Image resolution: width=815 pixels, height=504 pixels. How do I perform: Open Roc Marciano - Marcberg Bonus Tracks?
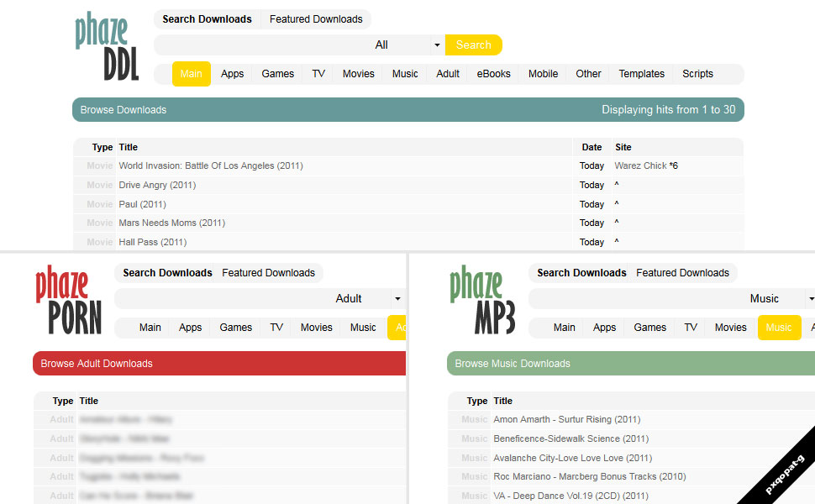[x=590, y=476]
